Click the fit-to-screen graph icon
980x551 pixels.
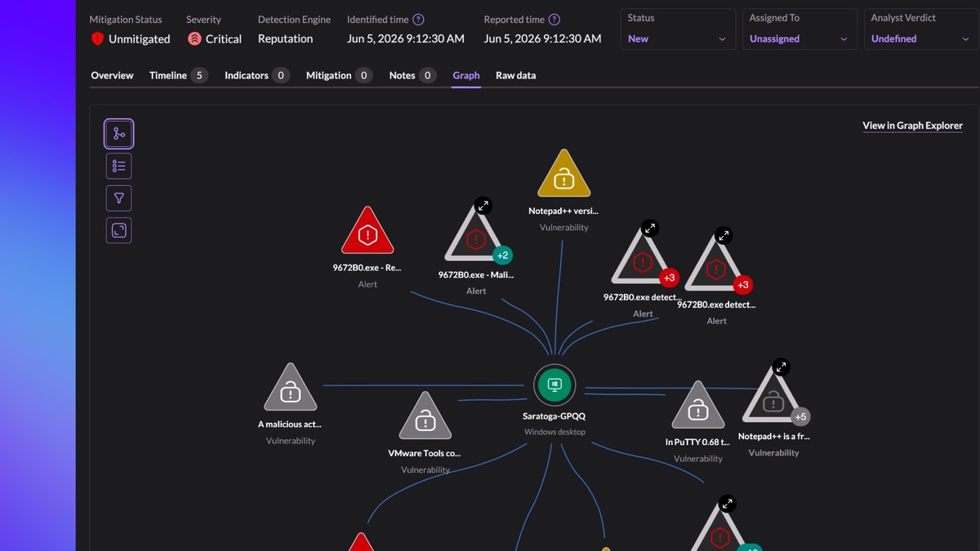tap(119, 230)
